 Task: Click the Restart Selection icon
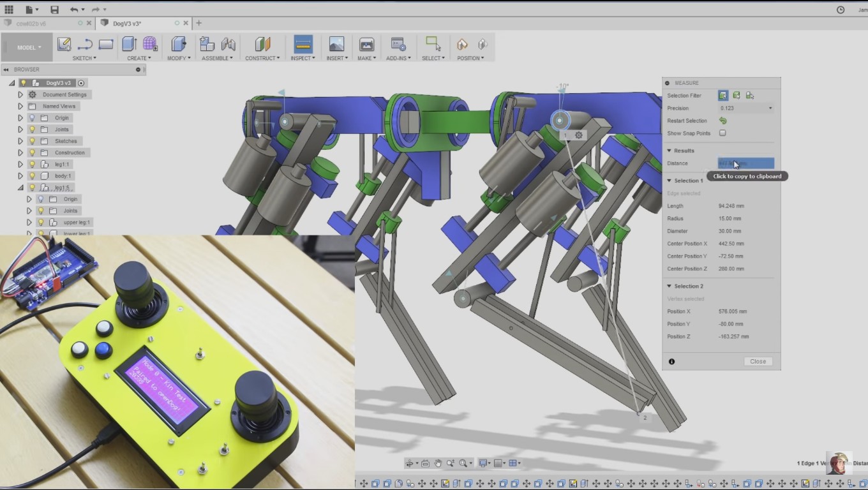[722, 121]
